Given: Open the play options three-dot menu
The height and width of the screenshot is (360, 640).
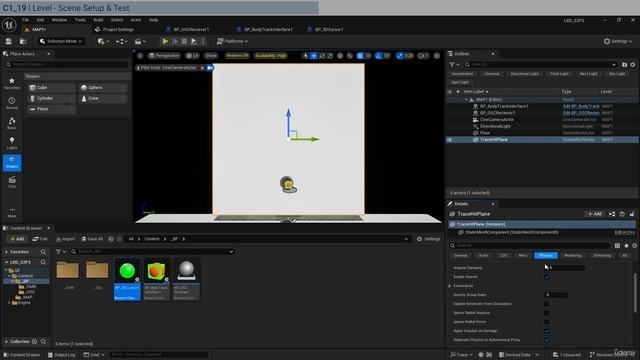Looking at the screenshot, I should pos(203,41).
